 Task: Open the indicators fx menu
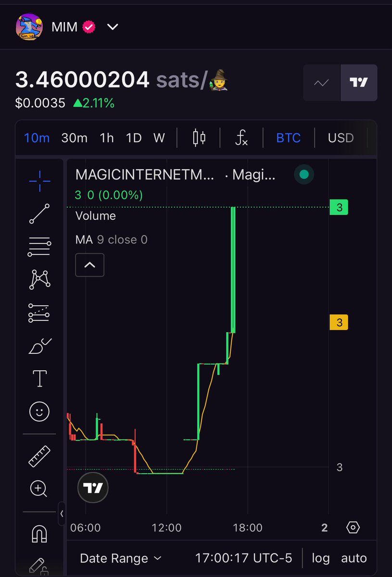(241, 138)
